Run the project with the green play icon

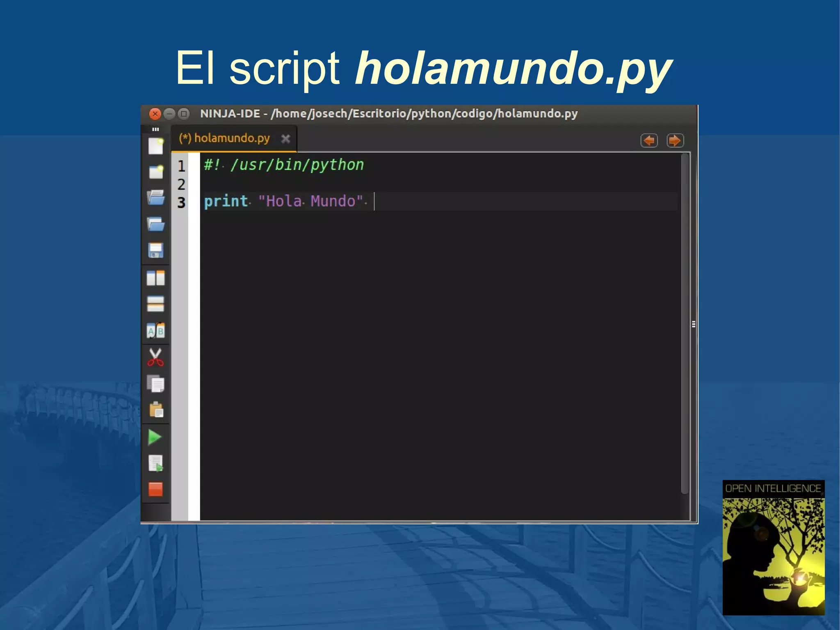(155, 437)
